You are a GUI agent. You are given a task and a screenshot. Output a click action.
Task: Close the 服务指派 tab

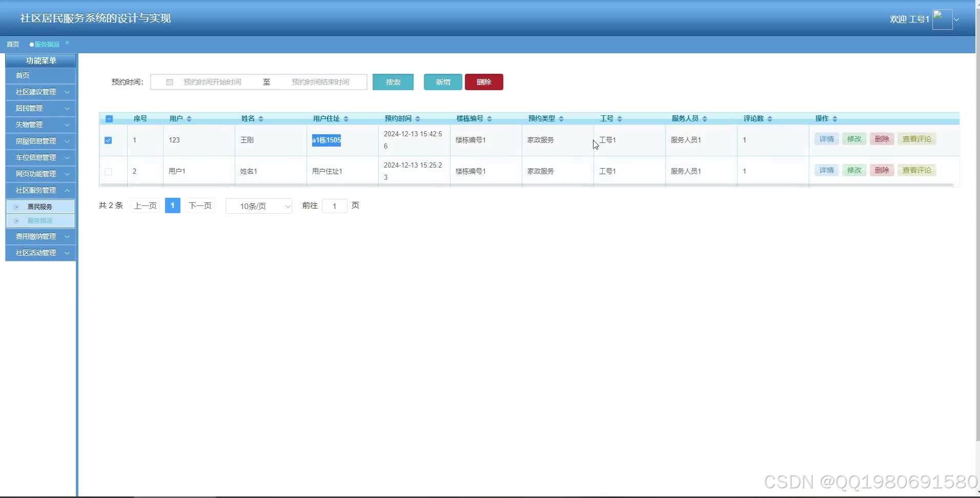click(x=67, y=43)
